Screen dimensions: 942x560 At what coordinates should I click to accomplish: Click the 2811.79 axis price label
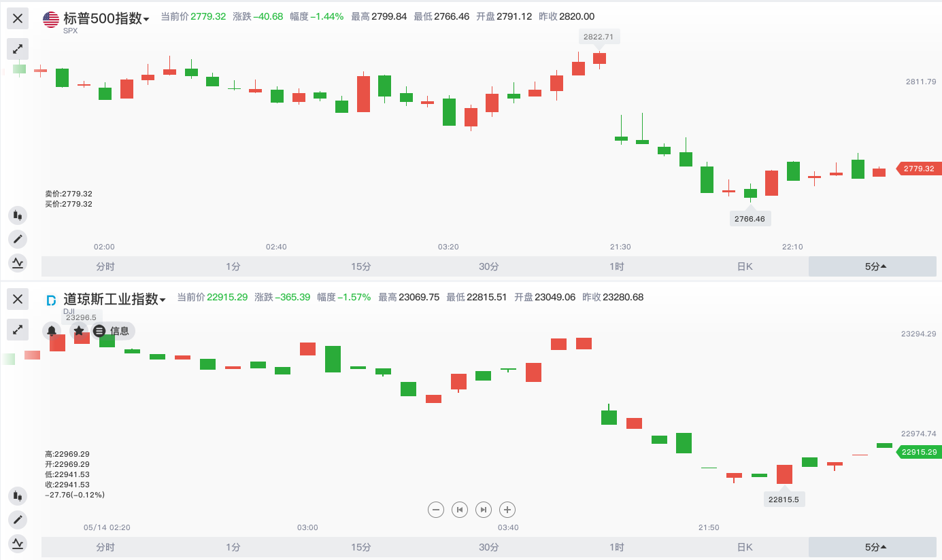tap(921, 82)
